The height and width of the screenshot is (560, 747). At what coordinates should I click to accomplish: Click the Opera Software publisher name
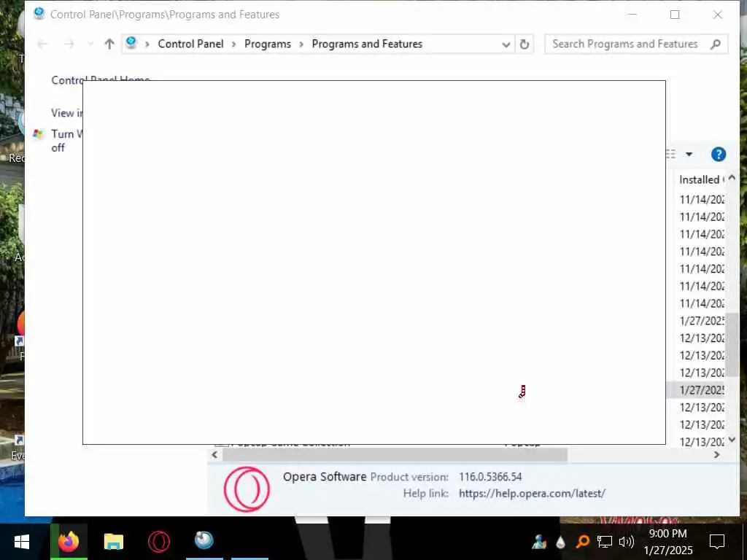325,477
